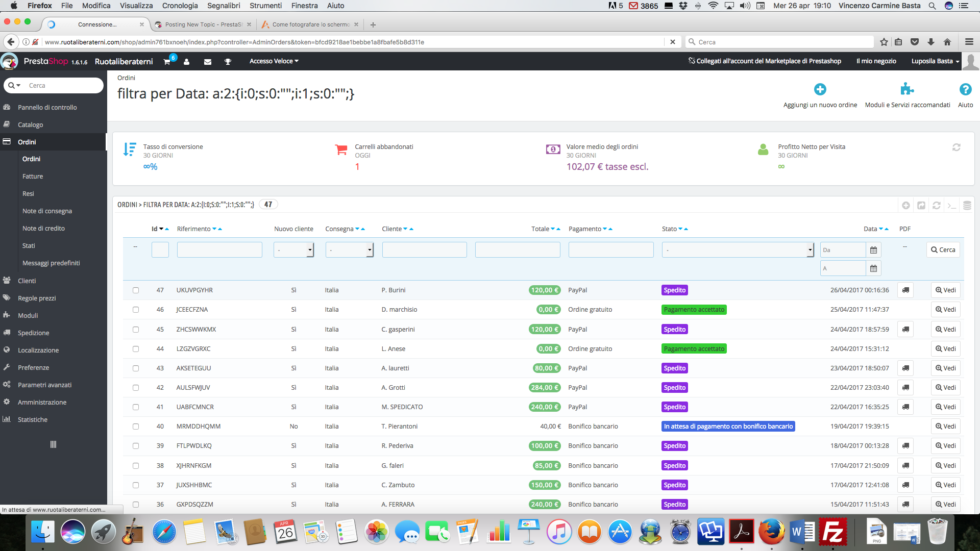
Task: Open Moduli e Servizi raccomandati puzzle icon
Action: 907,89
